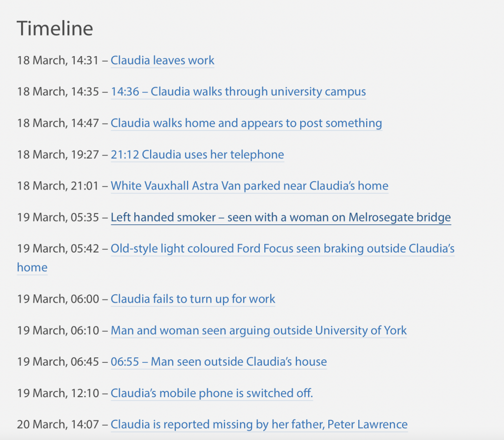Select 'Claudia fails to turn up for work'
This screenshot has width=504, height=440.
193,299
